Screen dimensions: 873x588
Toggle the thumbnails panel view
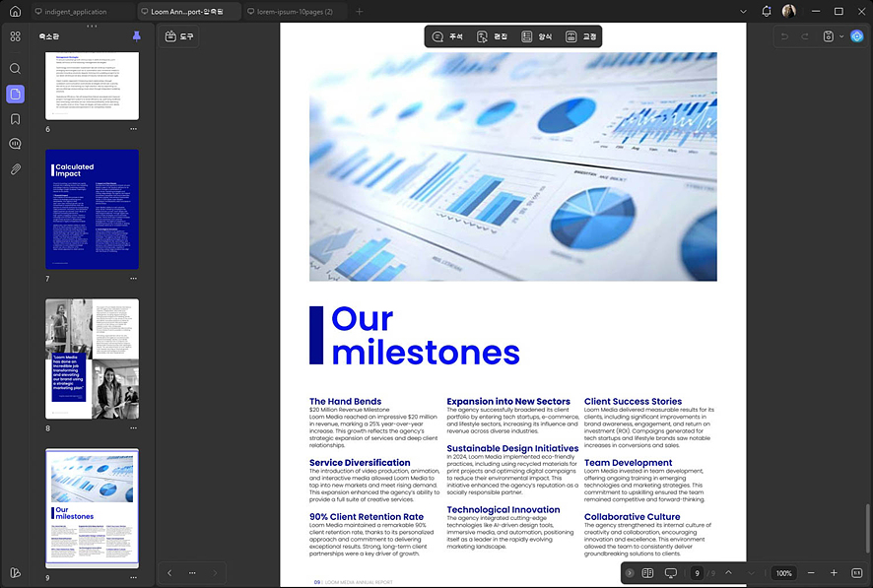point(15,94)
